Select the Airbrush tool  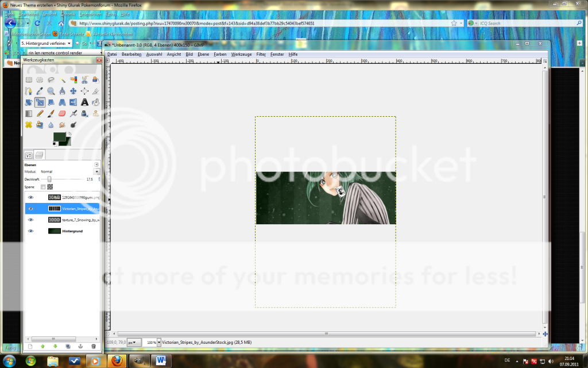coord(73,113)
